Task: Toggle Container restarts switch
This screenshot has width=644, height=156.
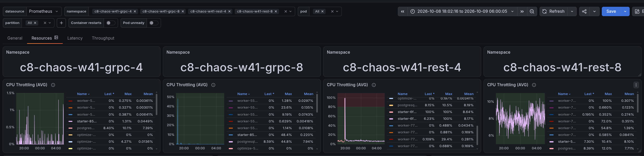Action: click(x=111, y=23)
